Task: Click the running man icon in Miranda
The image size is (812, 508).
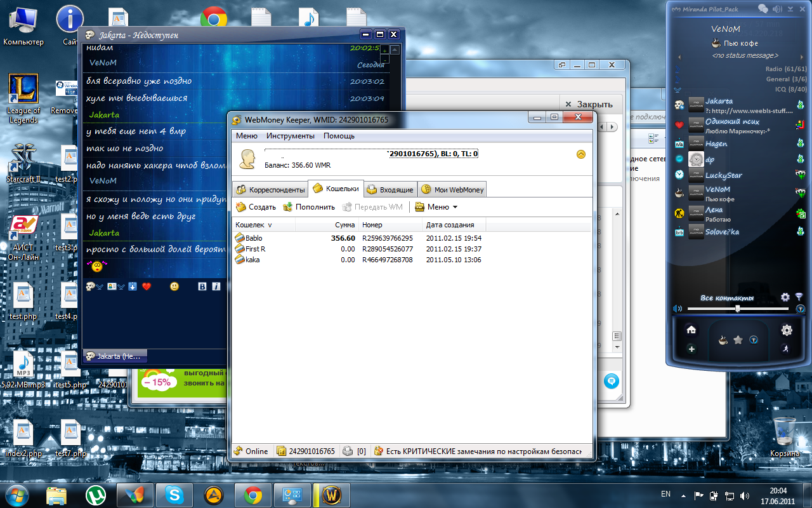Action: coord(786,349)
